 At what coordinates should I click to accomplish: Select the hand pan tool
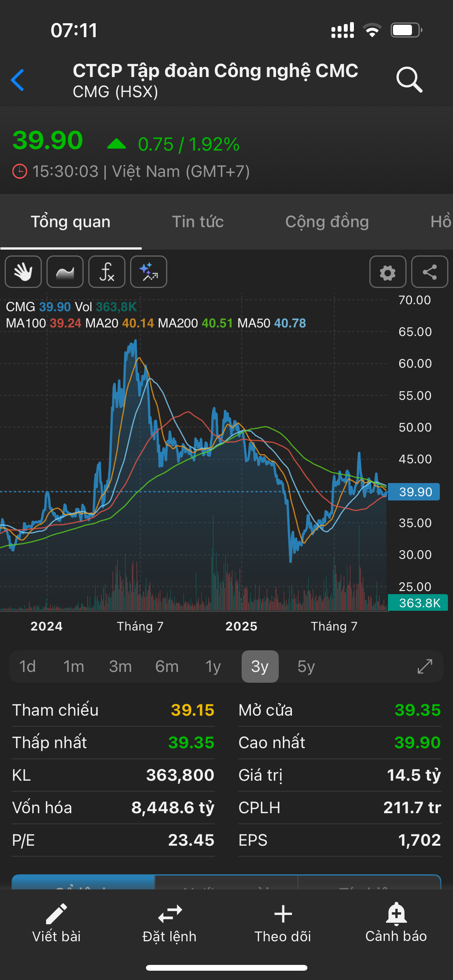click(x=23, y=272)
